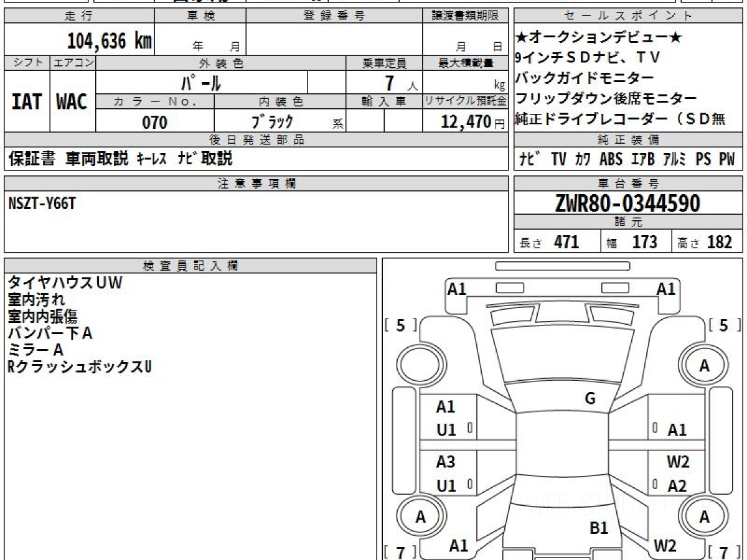Image resolution: width=747 pixels, height=560 pixels.
Task: Click ABS in the equipment row
Action: click(611, 159)
